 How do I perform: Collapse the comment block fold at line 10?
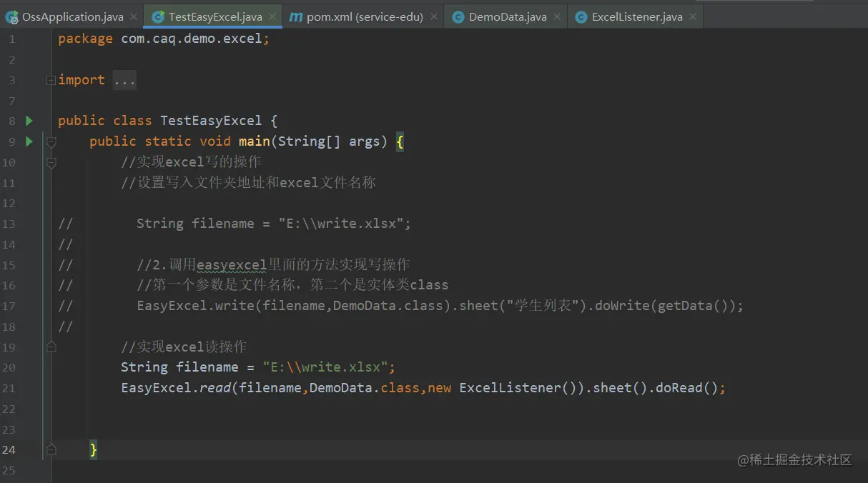[x=51, y=162]
